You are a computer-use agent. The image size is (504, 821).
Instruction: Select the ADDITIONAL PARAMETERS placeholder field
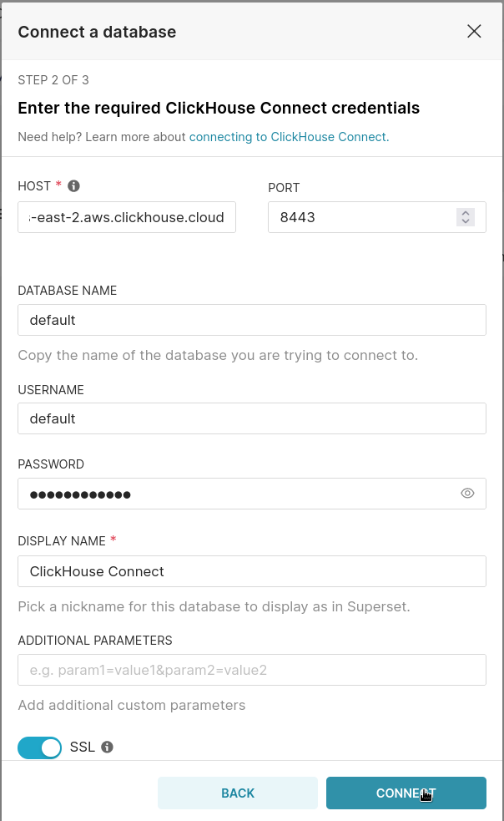(252, 670)
